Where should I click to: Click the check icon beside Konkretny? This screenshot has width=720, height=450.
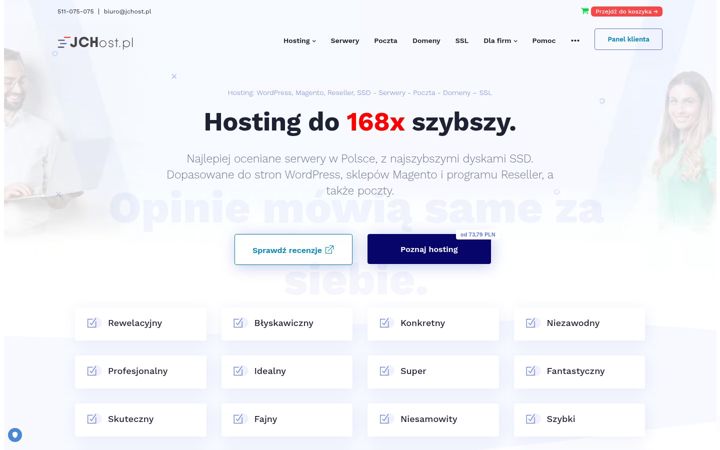point(384,323)
